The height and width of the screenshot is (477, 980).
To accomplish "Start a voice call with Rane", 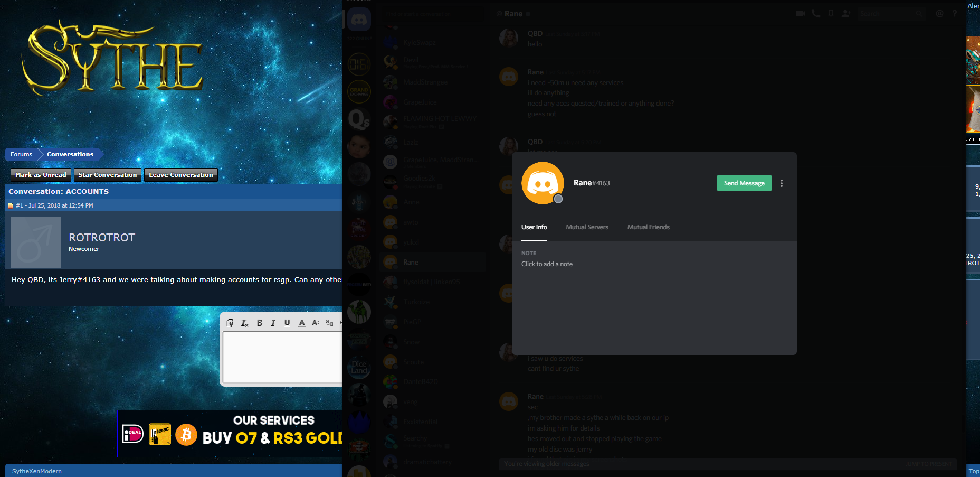I will pos(816,14).
